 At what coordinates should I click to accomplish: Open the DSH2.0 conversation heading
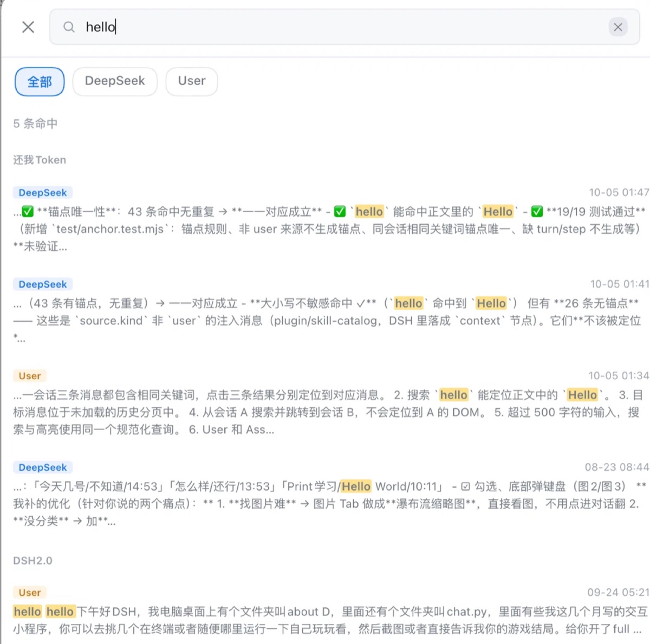pyautogui.click(x=32, y=561)
